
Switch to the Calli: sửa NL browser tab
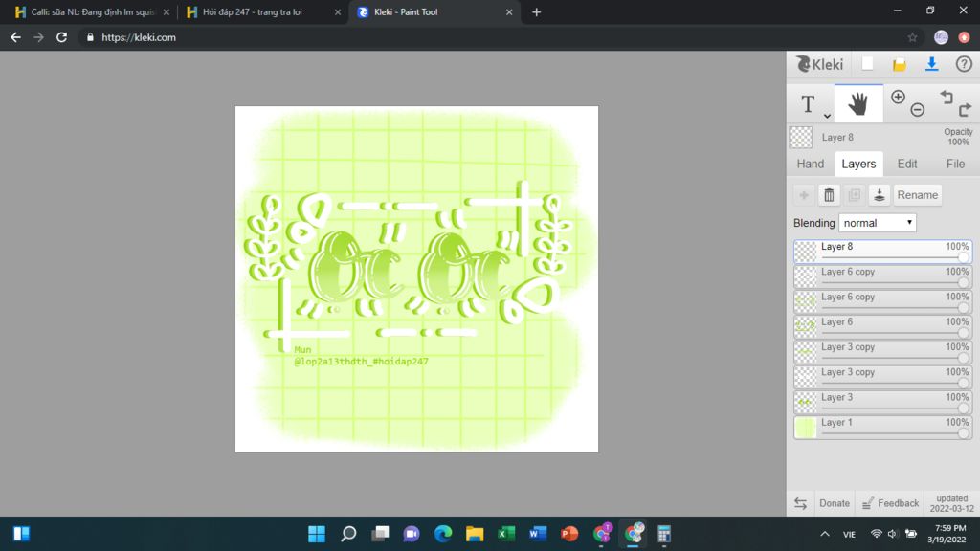pos(92,11)
